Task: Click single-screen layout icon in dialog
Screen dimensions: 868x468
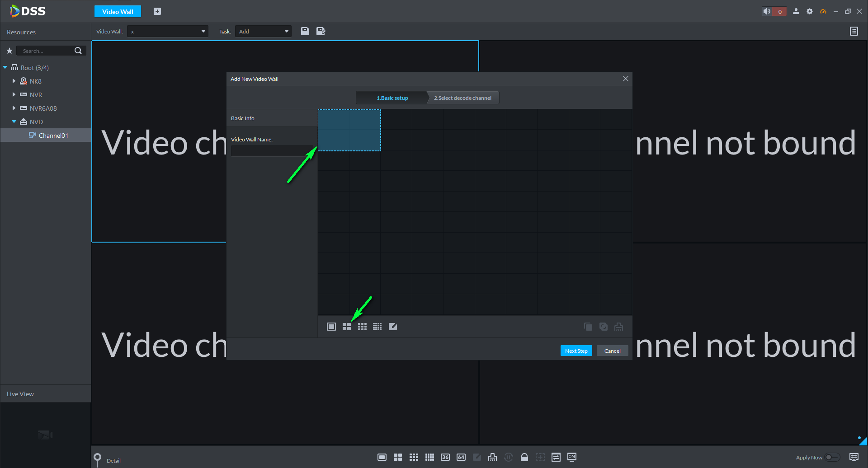Action: tap(331, 327)
